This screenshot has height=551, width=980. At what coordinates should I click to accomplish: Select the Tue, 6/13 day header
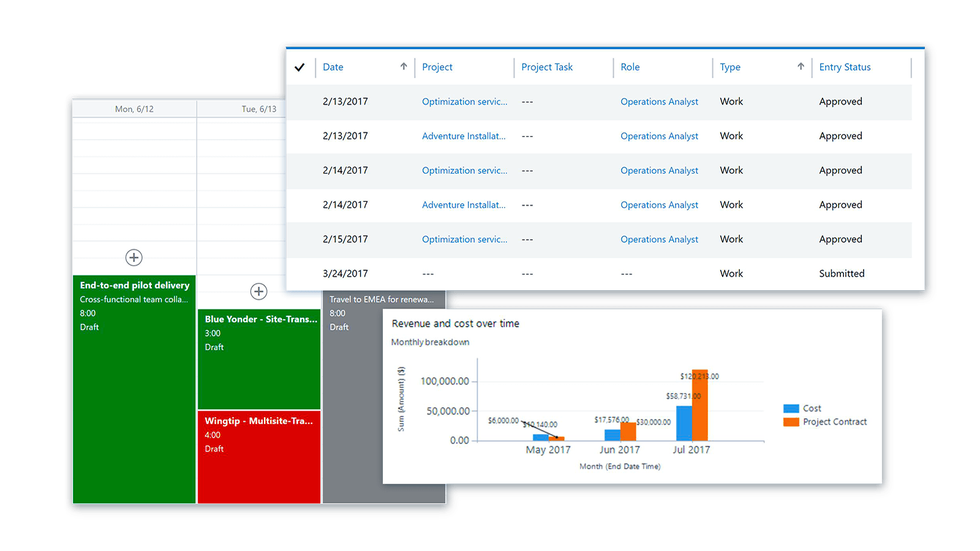258,109
